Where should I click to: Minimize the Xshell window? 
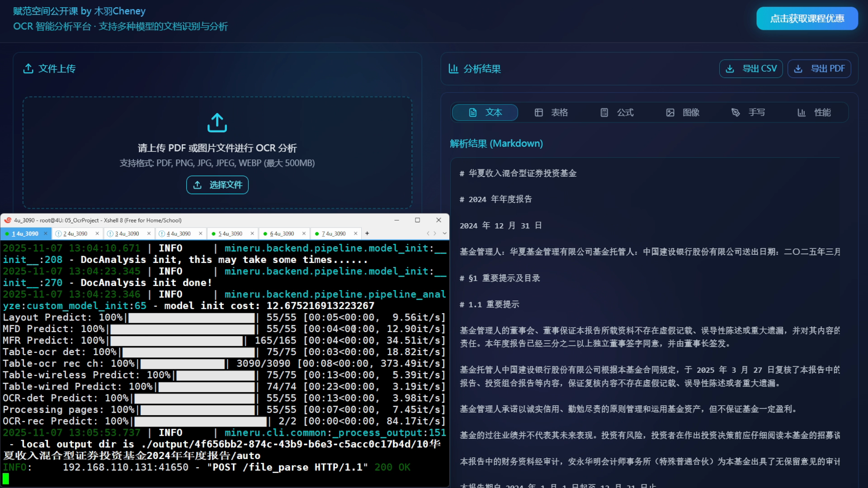[396, 220]
